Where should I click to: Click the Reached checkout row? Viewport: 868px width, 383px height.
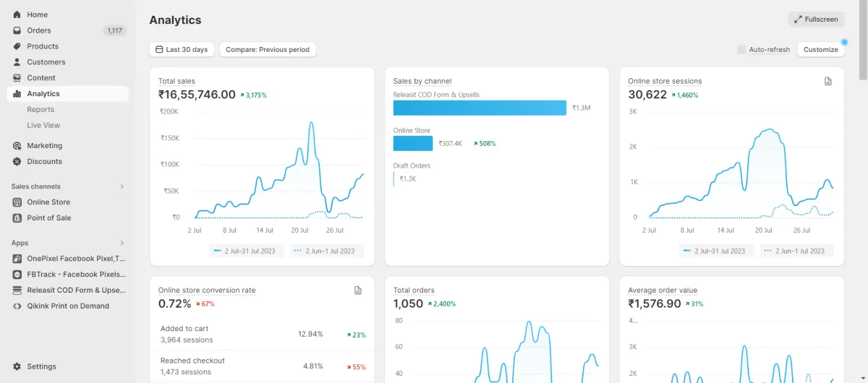[262, 366]
